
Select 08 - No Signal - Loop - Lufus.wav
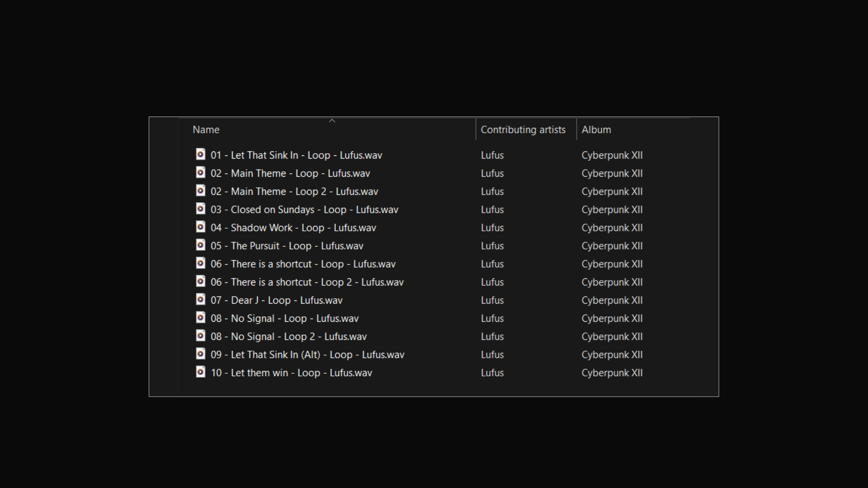click(x=284, y=319)
